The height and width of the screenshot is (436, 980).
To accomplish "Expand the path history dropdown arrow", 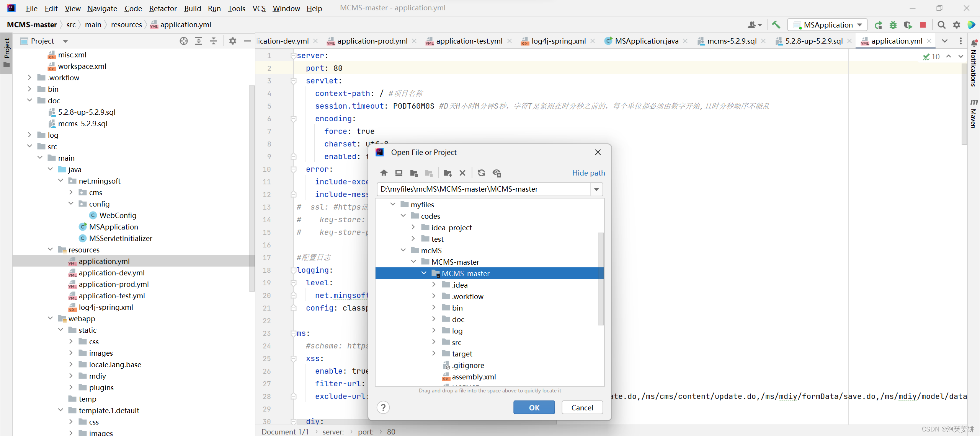I will tap(596, 189).
